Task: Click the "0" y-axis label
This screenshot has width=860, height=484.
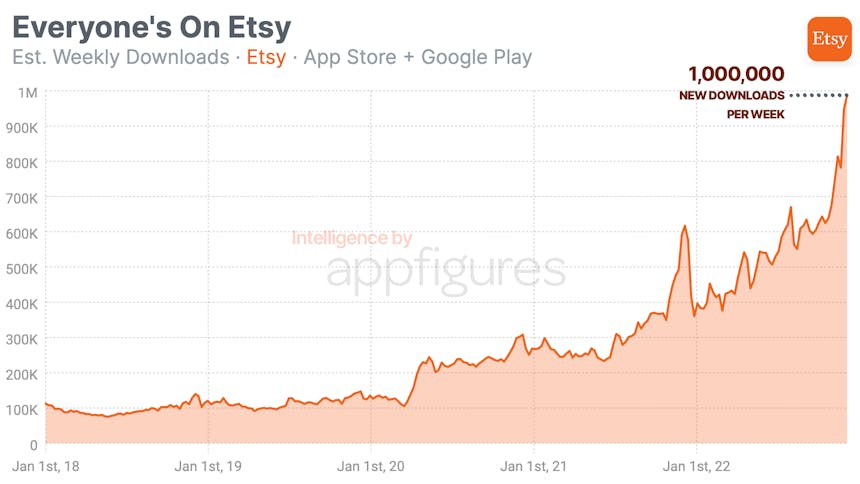Action: click(33, 445)
